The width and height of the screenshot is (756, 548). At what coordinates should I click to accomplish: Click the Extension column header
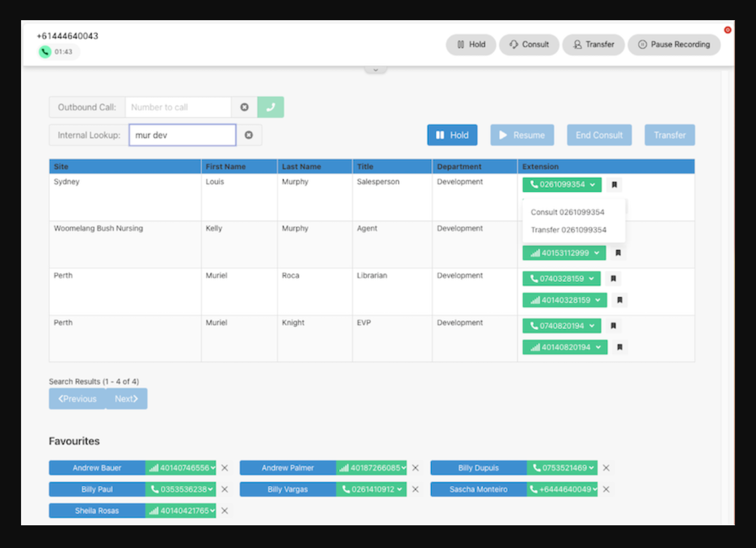coord(606,167)
